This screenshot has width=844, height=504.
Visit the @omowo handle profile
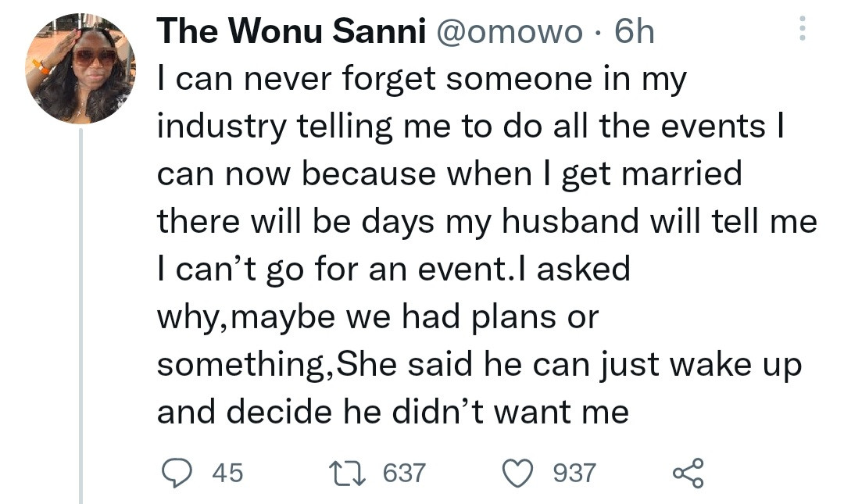point(509,32)
